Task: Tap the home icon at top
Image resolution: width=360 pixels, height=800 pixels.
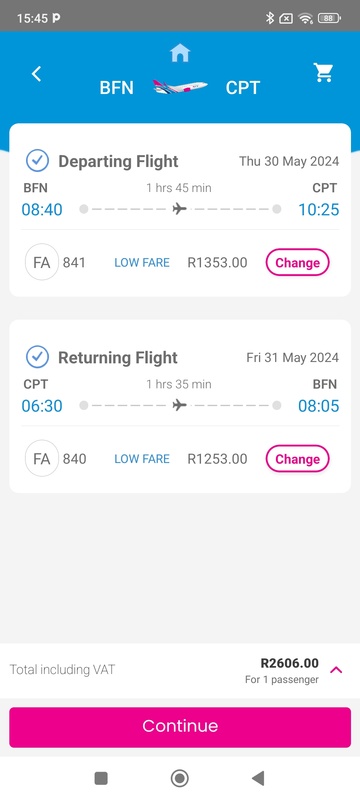Action: [180, 53]
